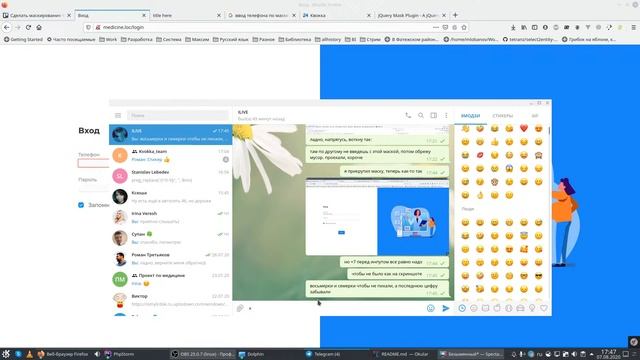Search messages in the open chat
Viewport: 640px width, 360px height.
(x=421, y=116)
